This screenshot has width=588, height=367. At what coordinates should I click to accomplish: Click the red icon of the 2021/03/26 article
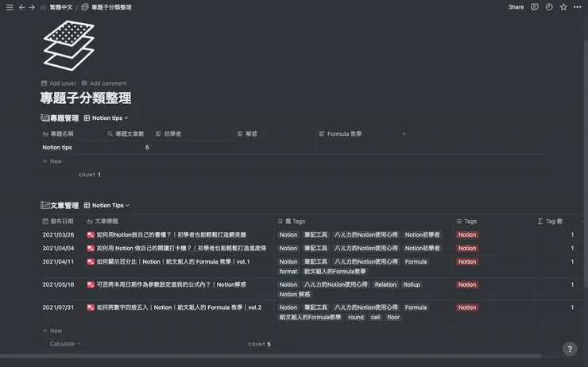(91, 234)
